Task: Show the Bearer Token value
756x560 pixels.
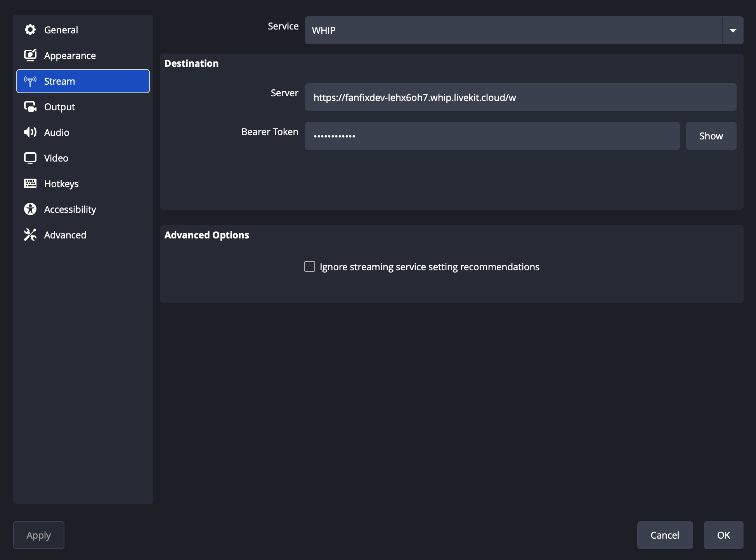Action: pyautogui.click(x=711, y=136)
